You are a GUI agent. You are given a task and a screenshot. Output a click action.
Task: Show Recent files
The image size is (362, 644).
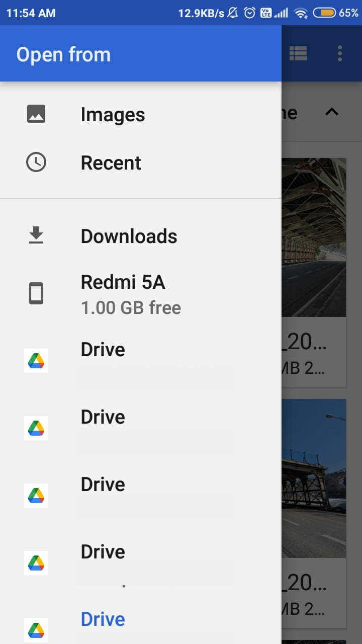pos(111,163)
